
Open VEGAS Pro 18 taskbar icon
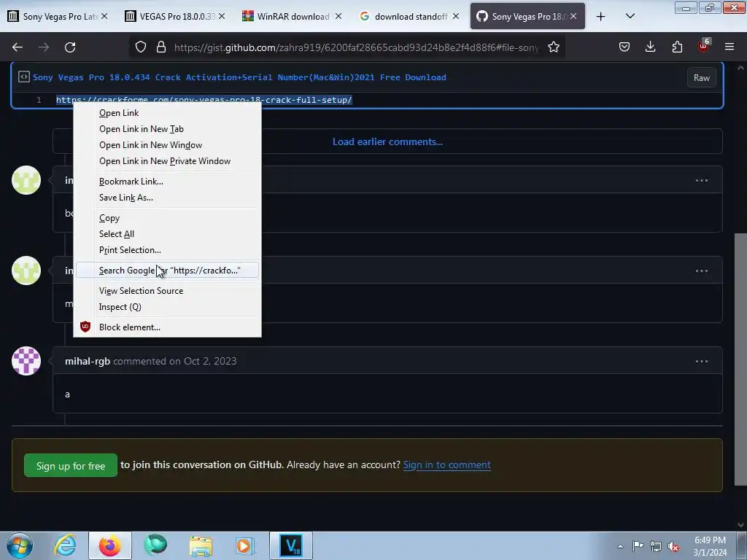point(291,545)
